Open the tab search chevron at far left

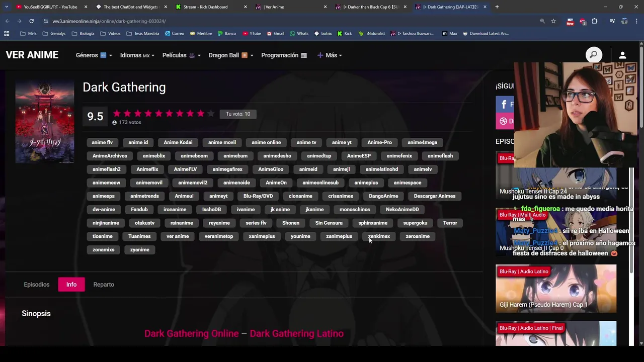[6, 7]
